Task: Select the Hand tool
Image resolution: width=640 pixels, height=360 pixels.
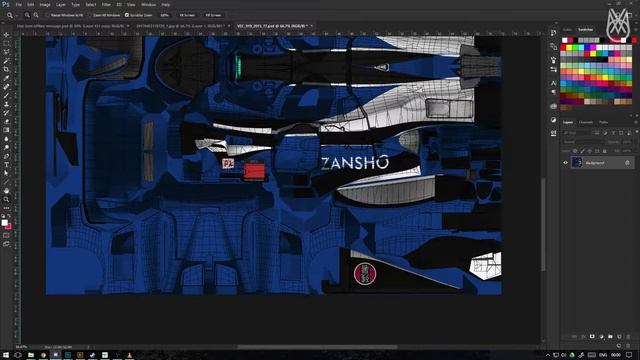Action: pyautogui.click(x=6, y=191)
